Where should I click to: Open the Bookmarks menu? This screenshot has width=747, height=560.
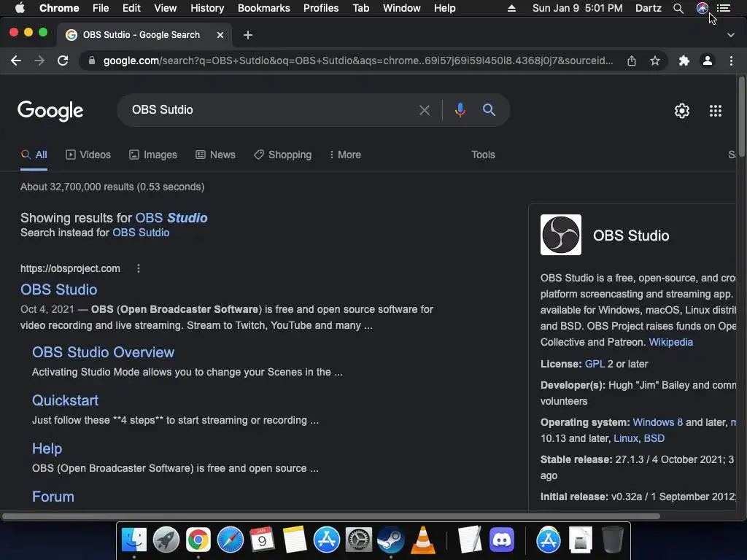(264, 8)
